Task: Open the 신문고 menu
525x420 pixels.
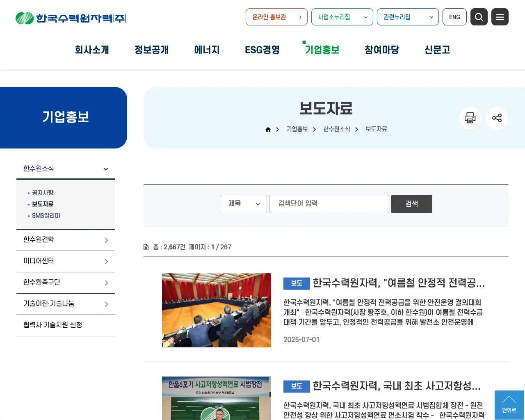Action: 437,50
